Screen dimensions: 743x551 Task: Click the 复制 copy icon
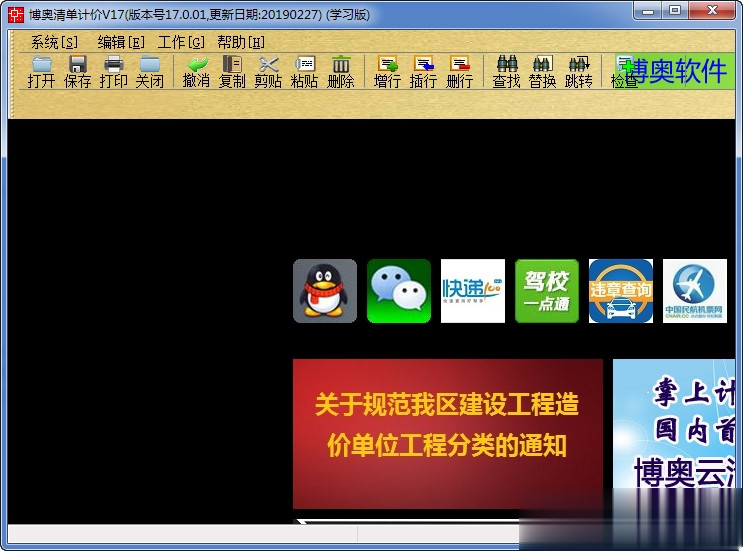point(232,72)
